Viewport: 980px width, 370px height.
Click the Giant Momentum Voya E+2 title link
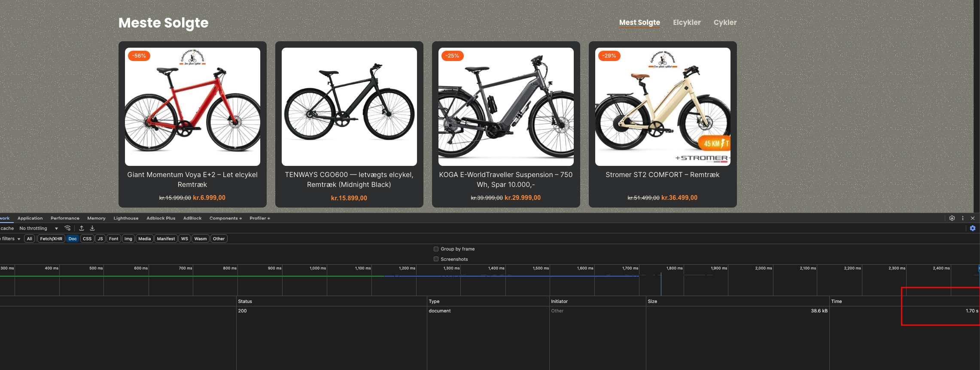[192, 180]
